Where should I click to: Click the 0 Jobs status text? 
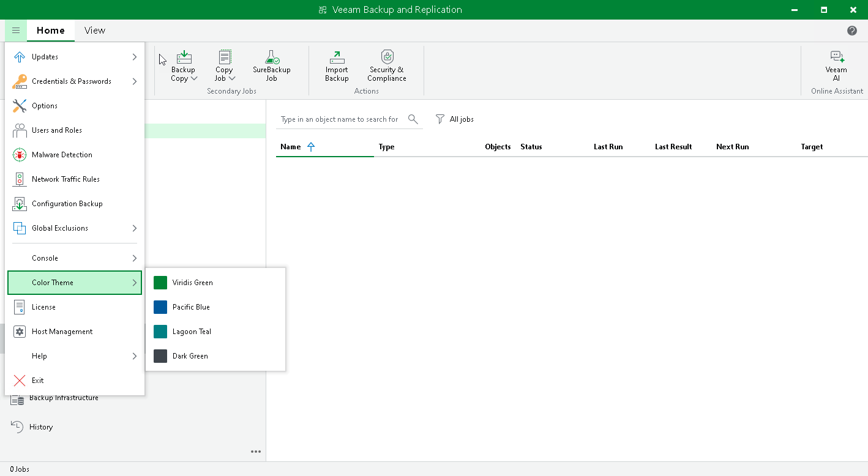click(x=20, y=469)
